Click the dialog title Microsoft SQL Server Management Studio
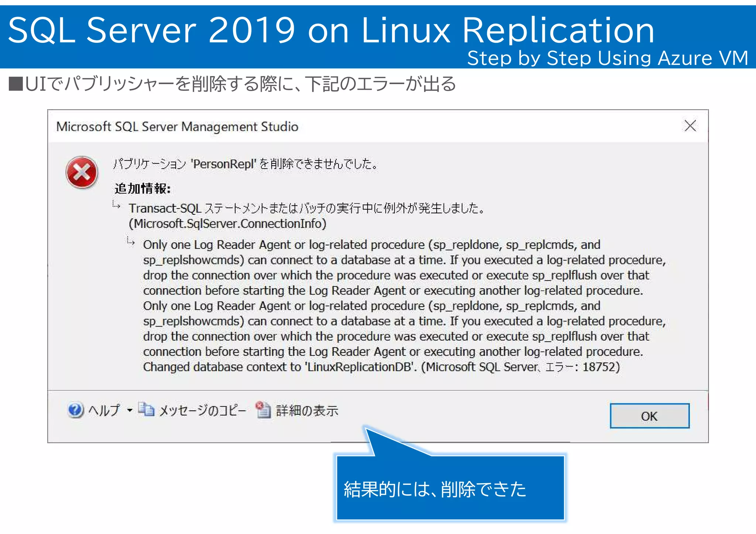 [x=177, y=127]
